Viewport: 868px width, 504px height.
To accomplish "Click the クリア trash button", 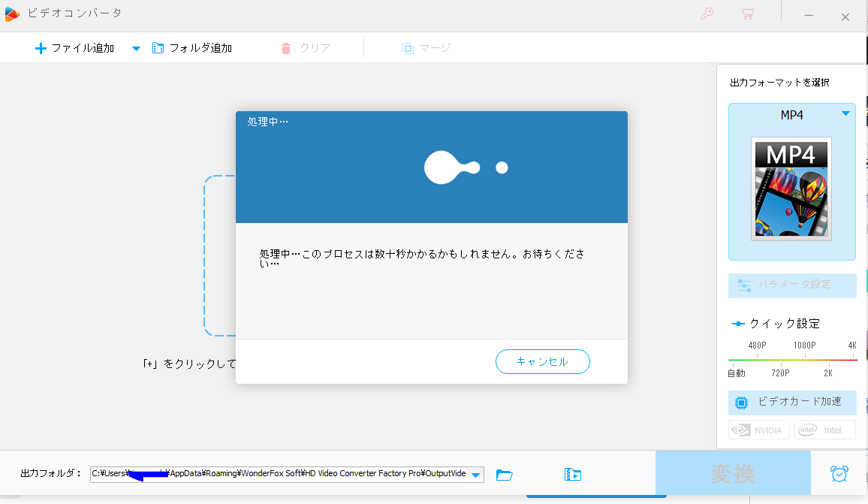I will pyautogui.click(x=306, y=48).
